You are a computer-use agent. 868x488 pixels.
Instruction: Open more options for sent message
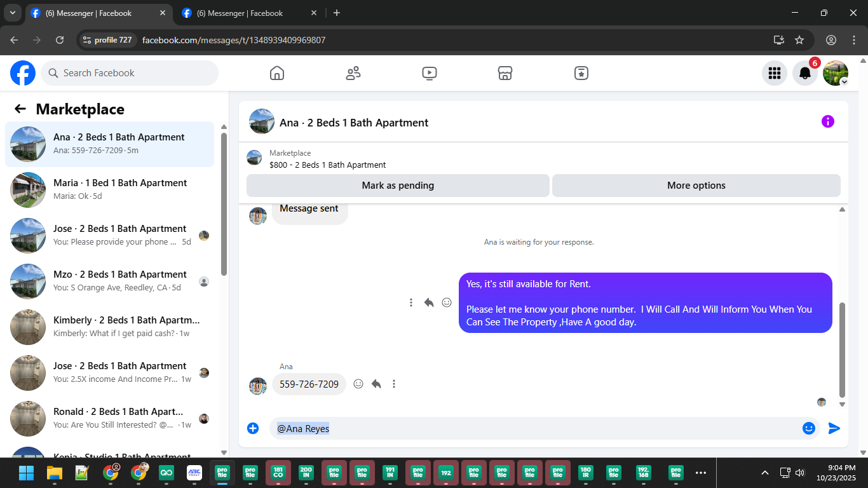coord(411,302)
